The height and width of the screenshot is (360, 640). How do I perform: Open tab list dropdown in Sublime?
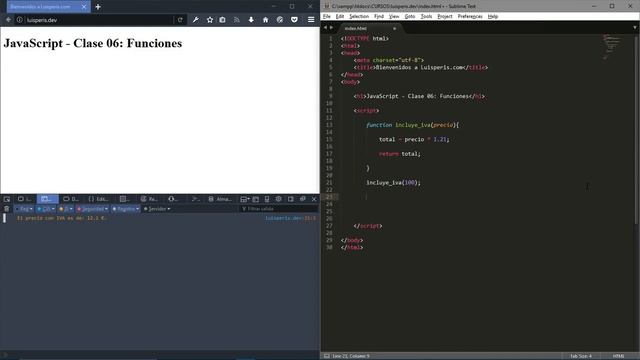pos(635,28)
